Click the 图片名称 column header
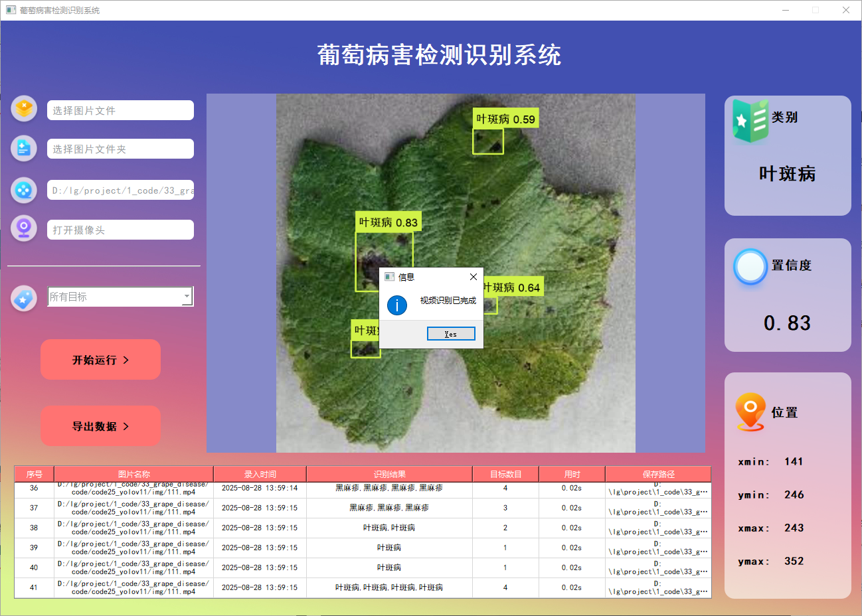This screenshot has height=616, width=862. coord(133,474)
